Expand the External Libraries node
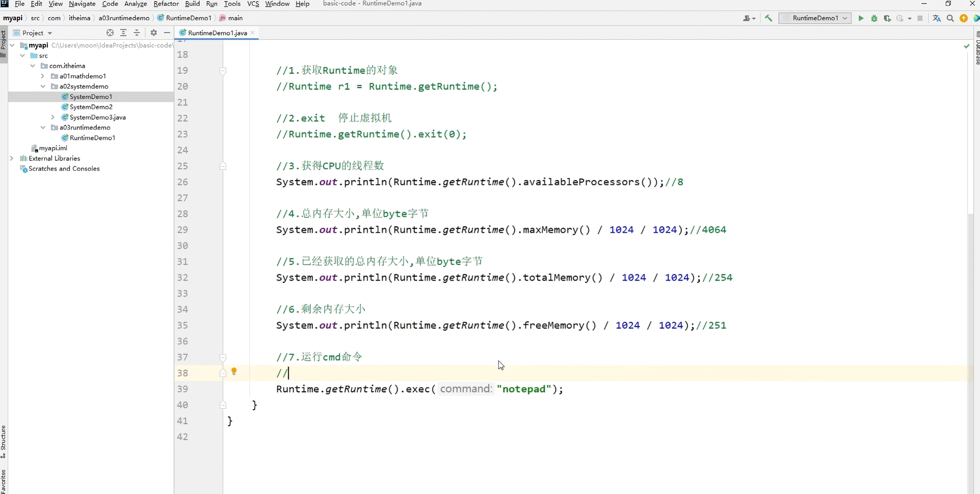The width and height of the screenshot is (980, 494). tap(12, 158)
